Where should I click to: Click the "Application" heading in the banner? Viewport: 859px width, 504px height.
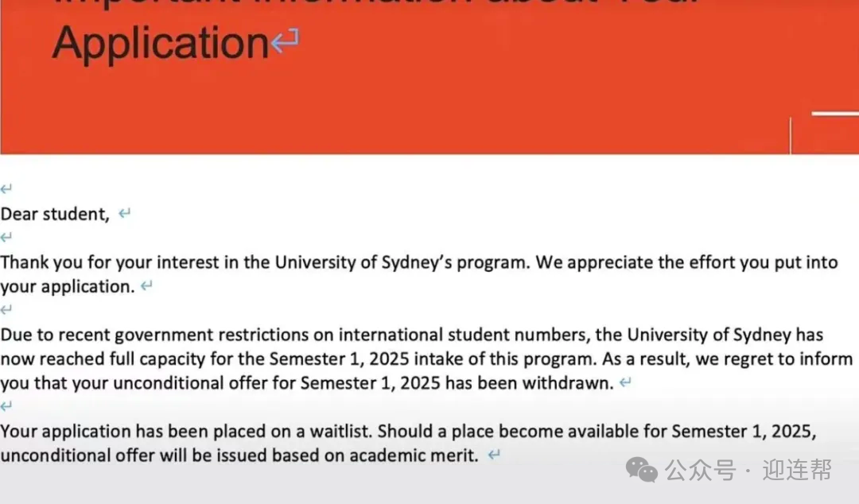161,42
